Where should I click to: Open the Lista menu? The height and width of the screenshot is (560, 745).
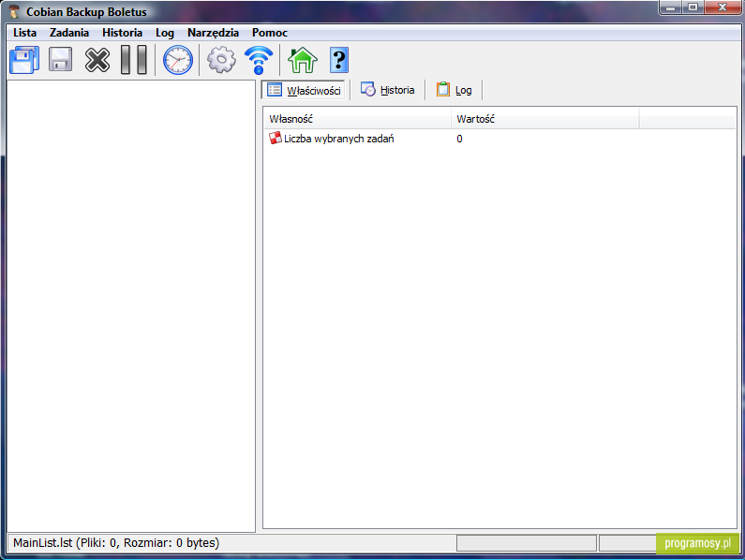point(24,33)
